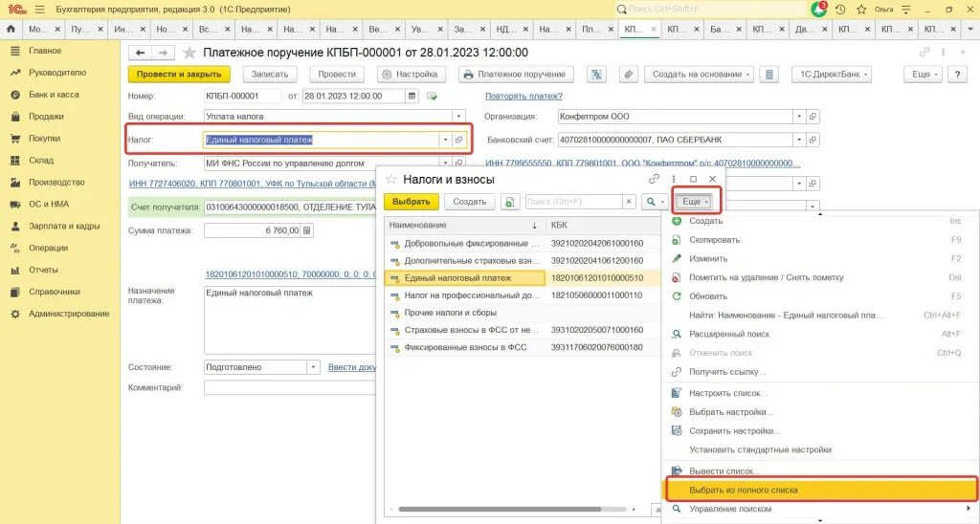
Task: Expand the Налог field dropdown arrow
Action: pyautogui.click(x=446, y=140)
